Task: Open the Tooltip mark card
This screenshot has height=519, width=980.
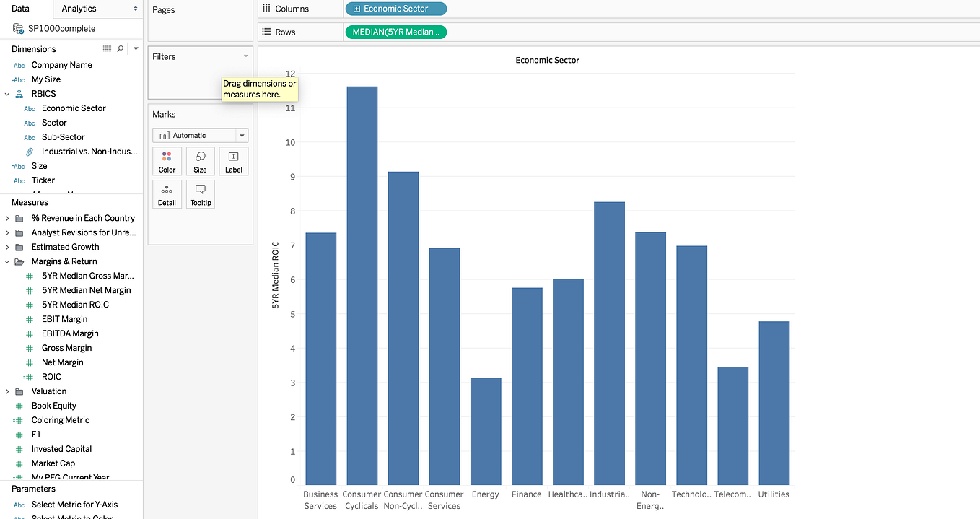Action: coord(200,194)
